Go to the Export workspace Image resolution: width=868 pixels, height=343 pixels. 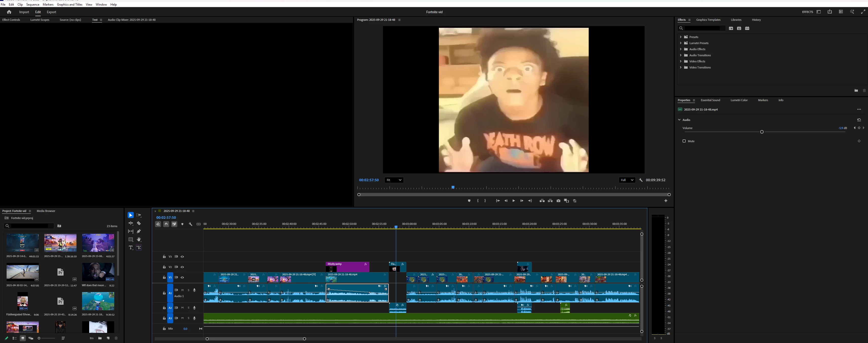tap(51, 12)
